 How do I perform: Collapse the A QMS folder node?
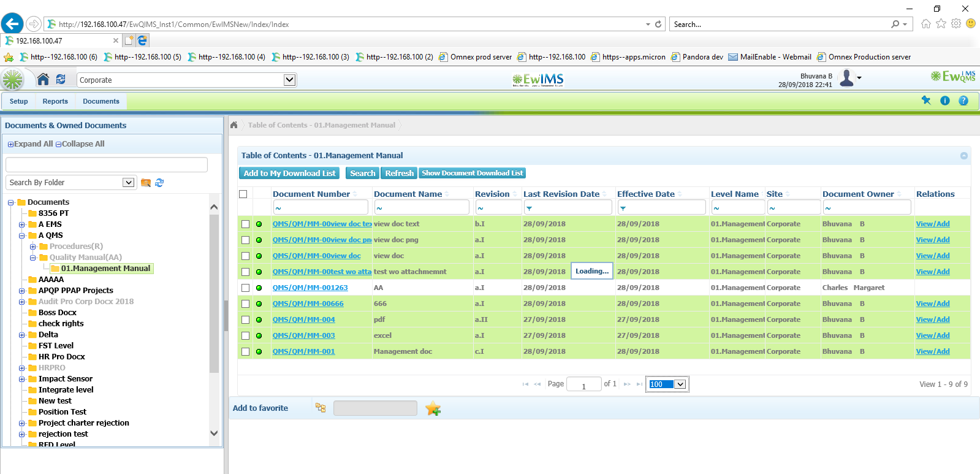coord(21,235)
